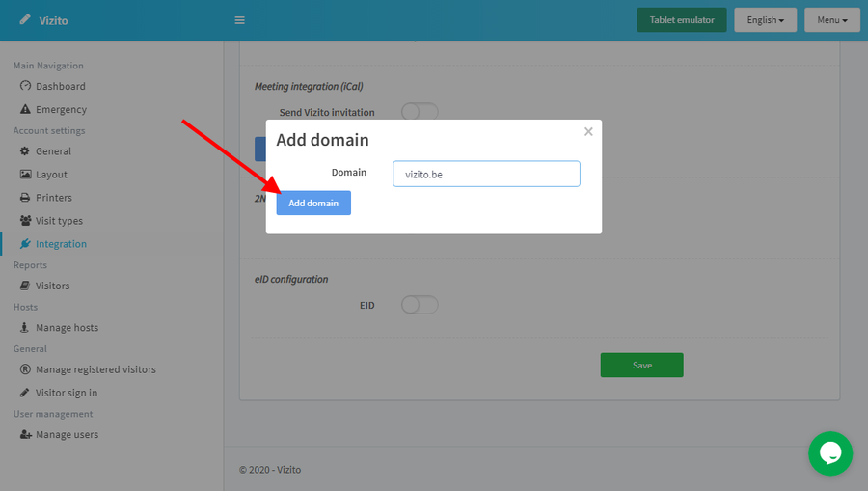Click the Visit types people icon
Viewport: 868px width, 491px height.
26,221
